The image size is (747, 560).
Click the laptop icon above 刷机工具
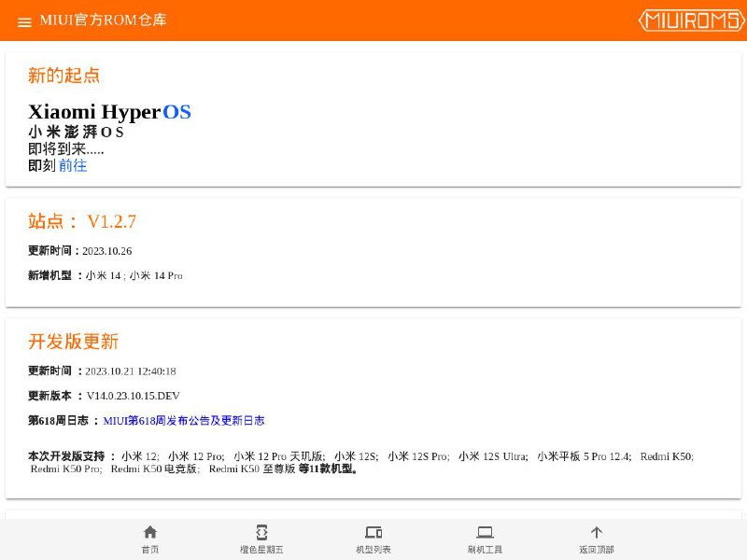(484, 530)
